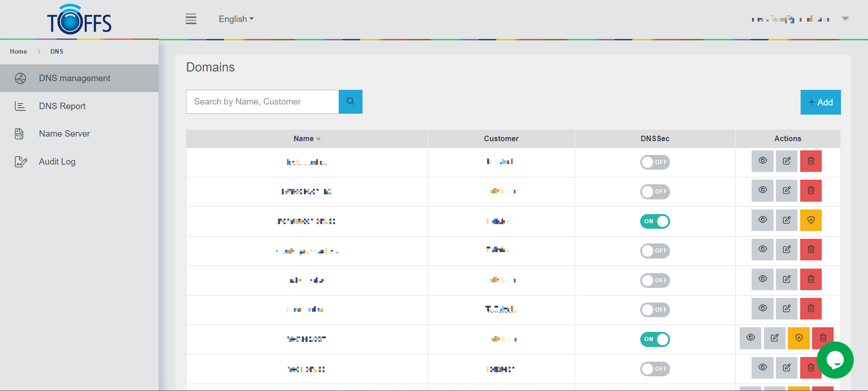Click the Add domain button

(x=820, y=102)
